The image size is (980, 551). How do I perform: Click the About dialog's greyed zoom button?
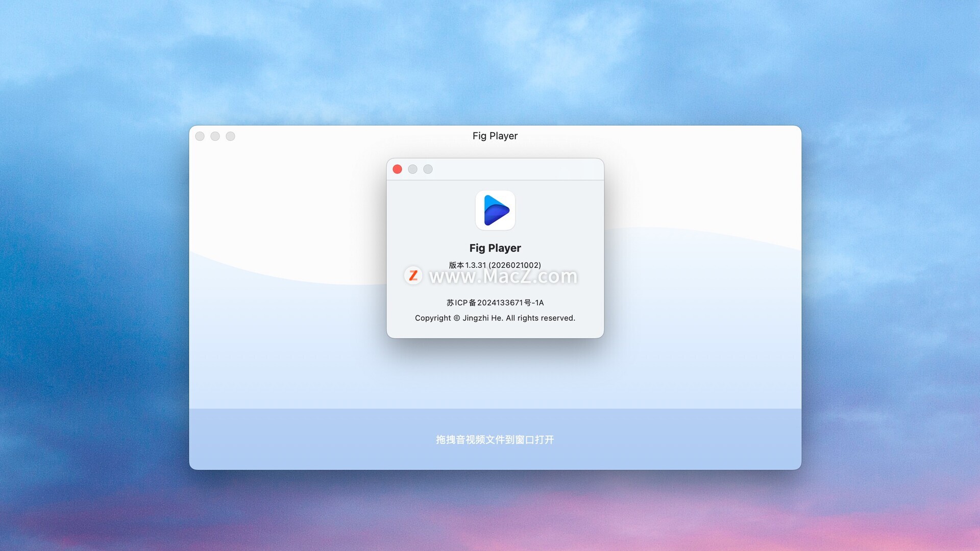428,169
